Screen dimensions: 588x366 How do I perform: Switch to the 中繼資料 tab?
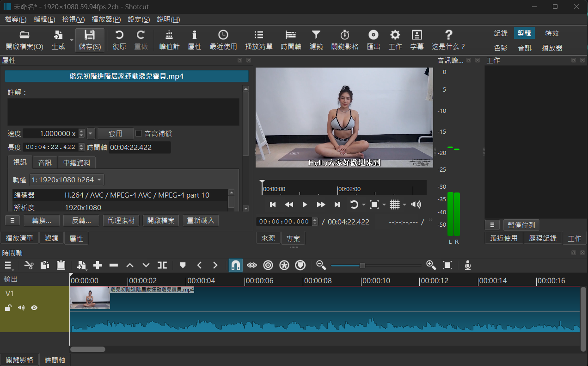[x=77, y=162]
